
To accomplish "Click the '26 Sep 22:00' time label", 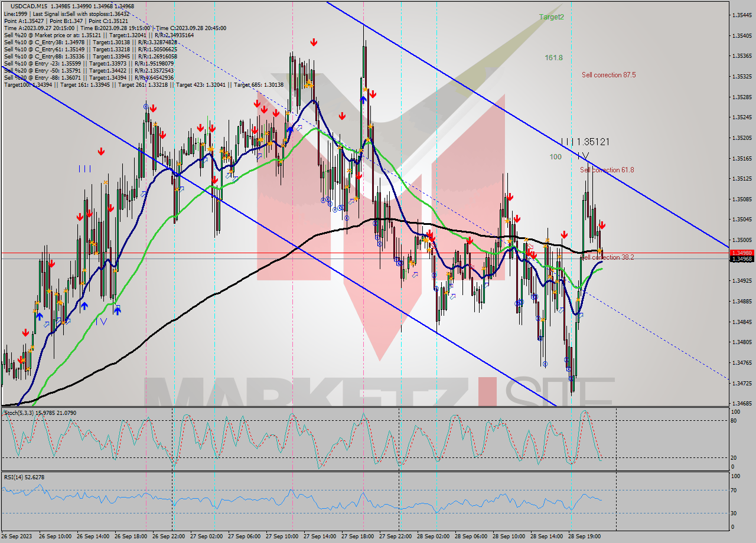I will pyautogui.click(x=168, y=537).
